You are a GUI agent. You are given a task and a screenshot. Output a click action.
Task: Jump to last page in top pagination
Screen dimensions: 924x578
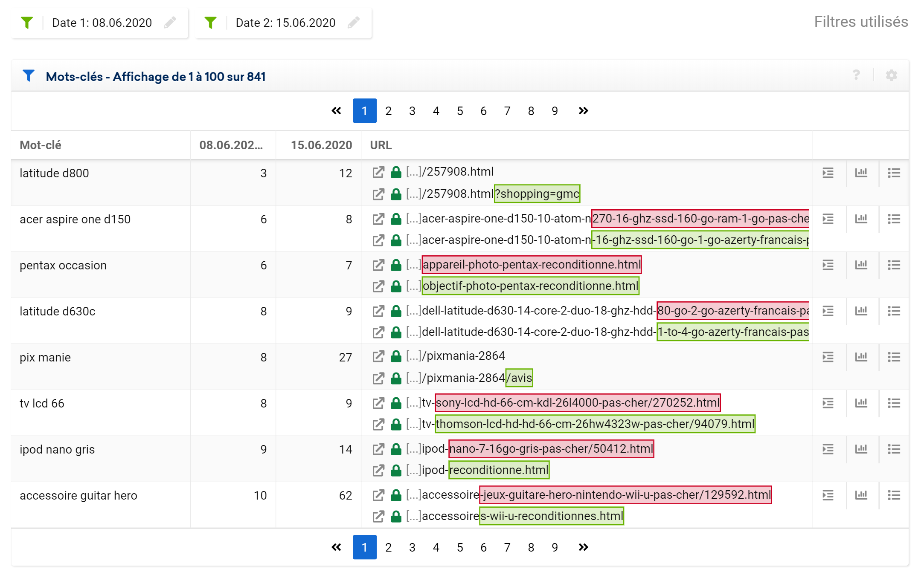click(583, 111)
